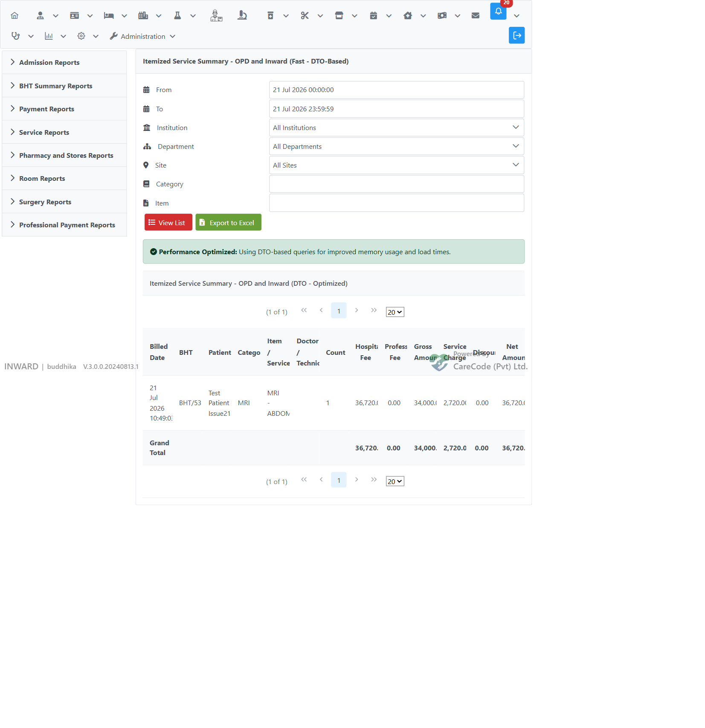Expand Professional Payment Reports section
This screenshot has width=705, height=728.
64,225
